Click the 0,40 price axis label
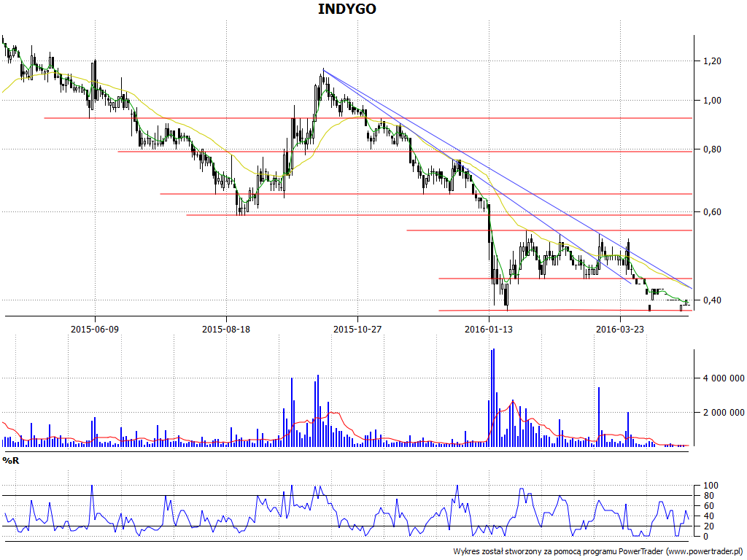Image resolution: width=747 pixels, height=560 pixels. tap(712, 300)
